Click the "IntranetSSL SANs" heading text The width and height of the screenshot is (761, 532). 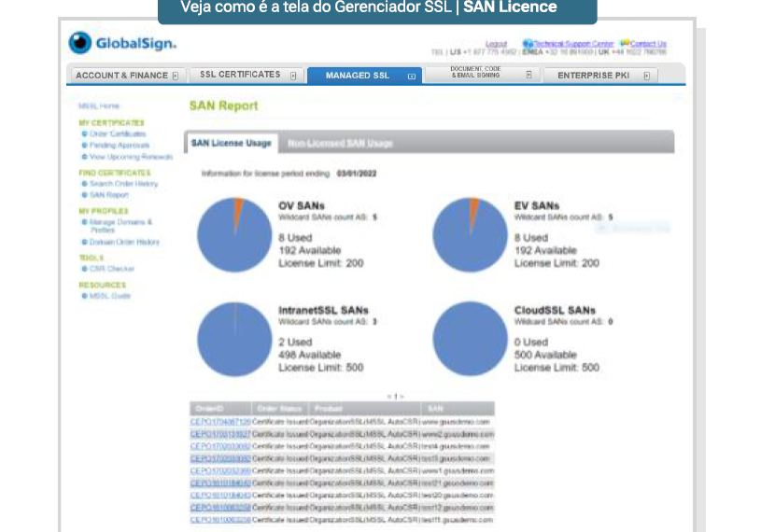tap(323, 310)
